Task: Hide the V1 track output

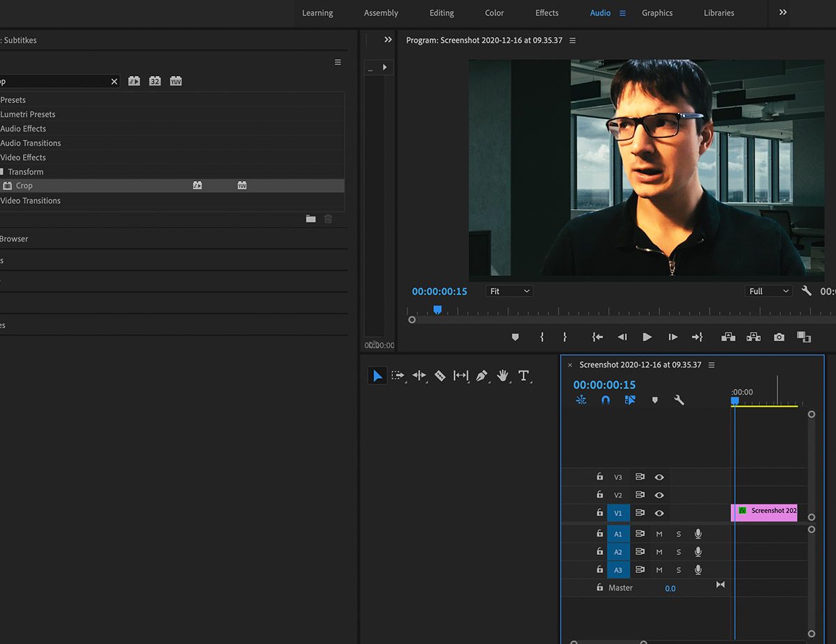Action: (659, 513)
